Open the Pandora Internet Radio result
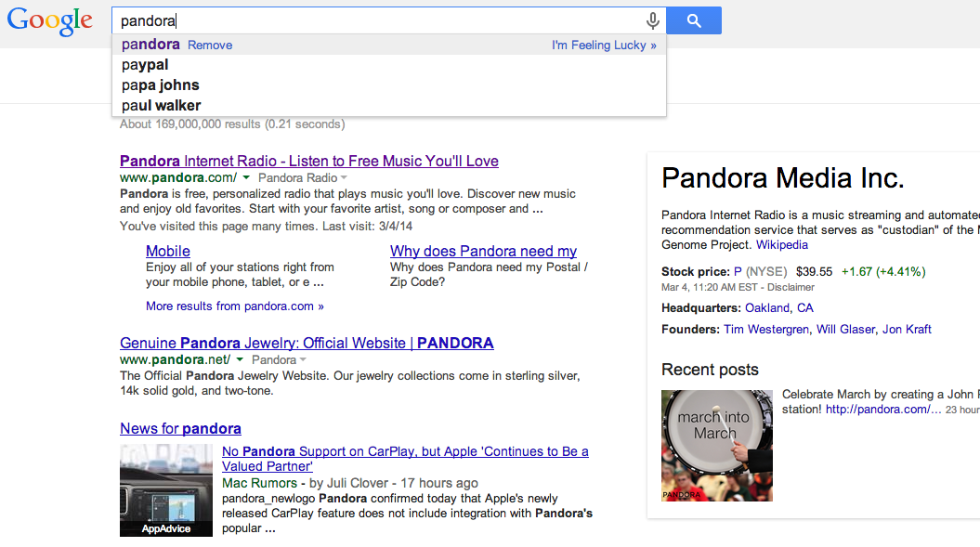The image size is (980, 547). click(309, 162)
